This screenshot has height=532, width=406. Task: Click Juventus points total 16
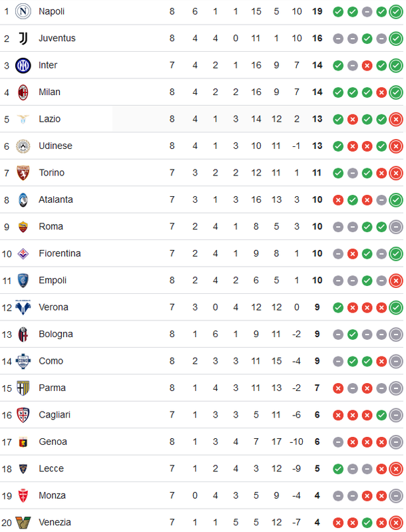pyautogui.click(x=317, y=39)
